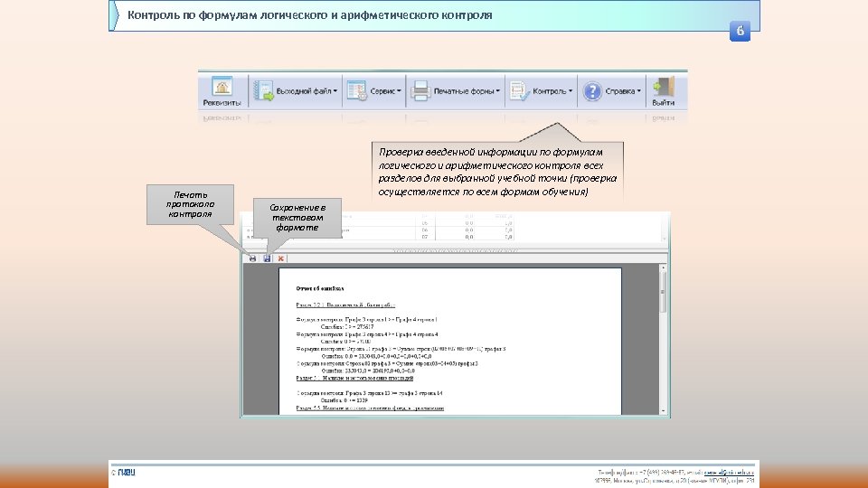Expand the Печатные формы dropdown arrow
This screenshot has width=868, height=488.
[x=498, y=91]
